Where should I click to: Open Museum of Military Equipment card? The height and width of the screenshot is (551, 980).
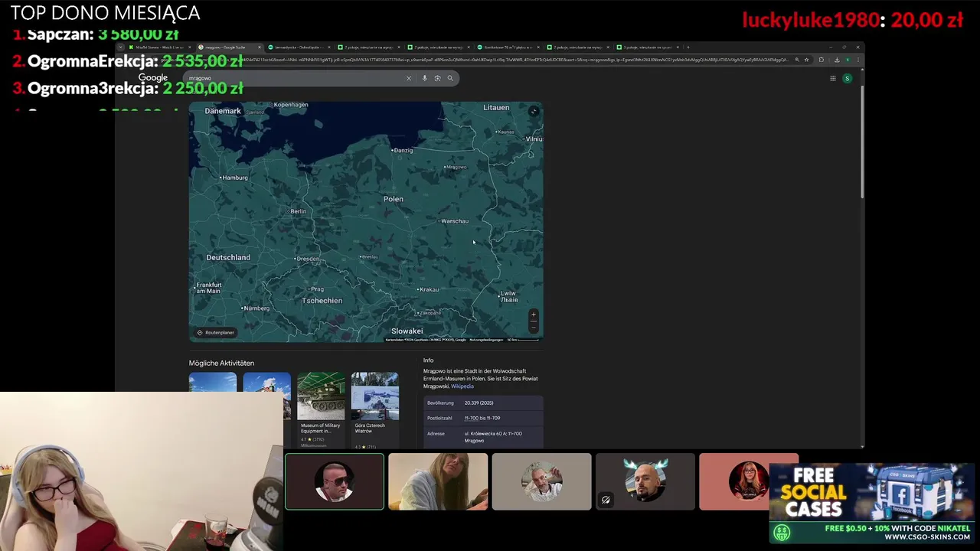click(321, 410)
